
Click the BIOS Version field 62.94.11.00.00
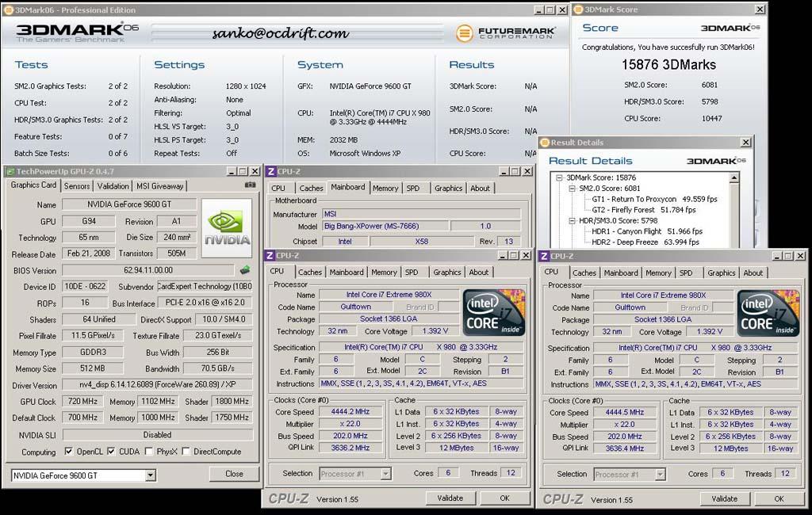[148, 270]
